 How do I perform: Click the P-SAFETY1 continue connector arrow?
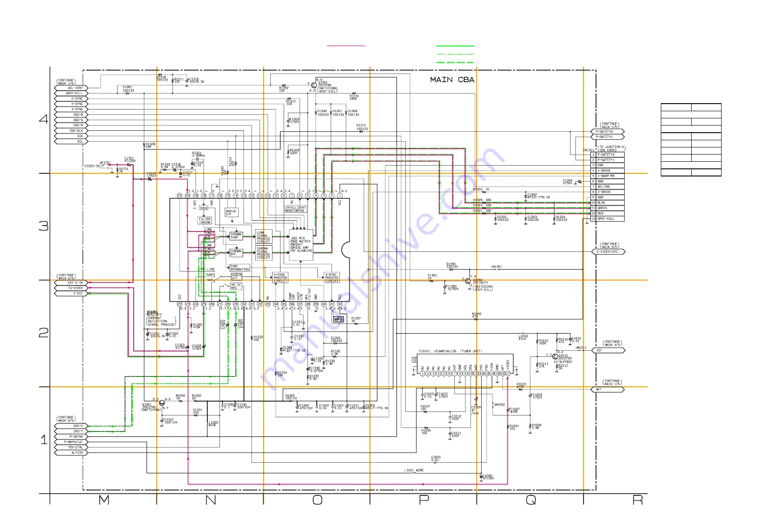(x=607, y=137)
